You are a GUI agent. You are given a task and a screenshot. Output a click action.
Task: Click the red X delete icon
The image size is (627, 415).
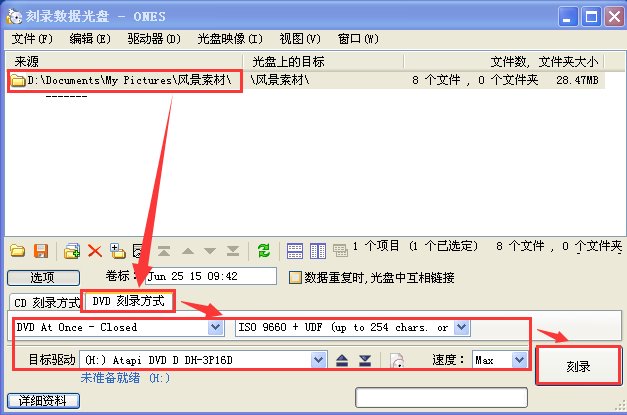click(x=95, y=251)
